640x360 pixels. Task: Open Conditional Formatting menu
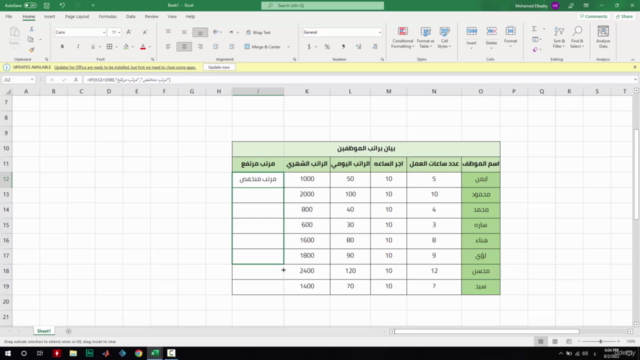(402, 38)
